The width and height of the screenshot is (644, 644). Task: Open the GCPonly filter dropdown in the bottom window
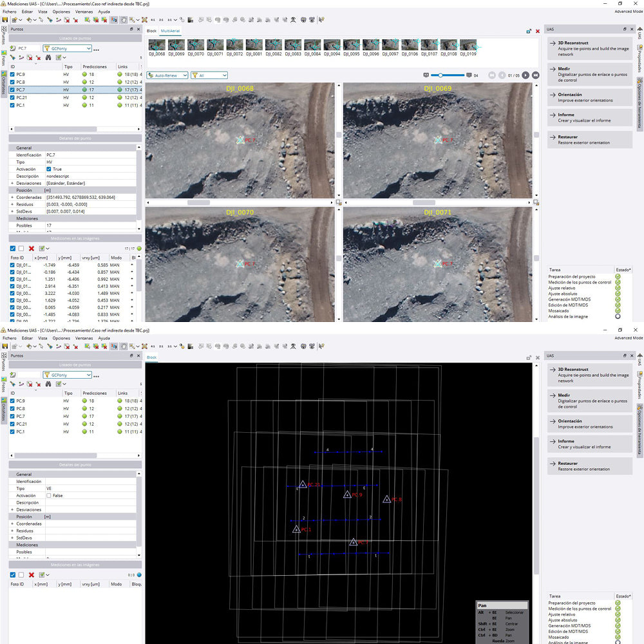coord(68,375)
